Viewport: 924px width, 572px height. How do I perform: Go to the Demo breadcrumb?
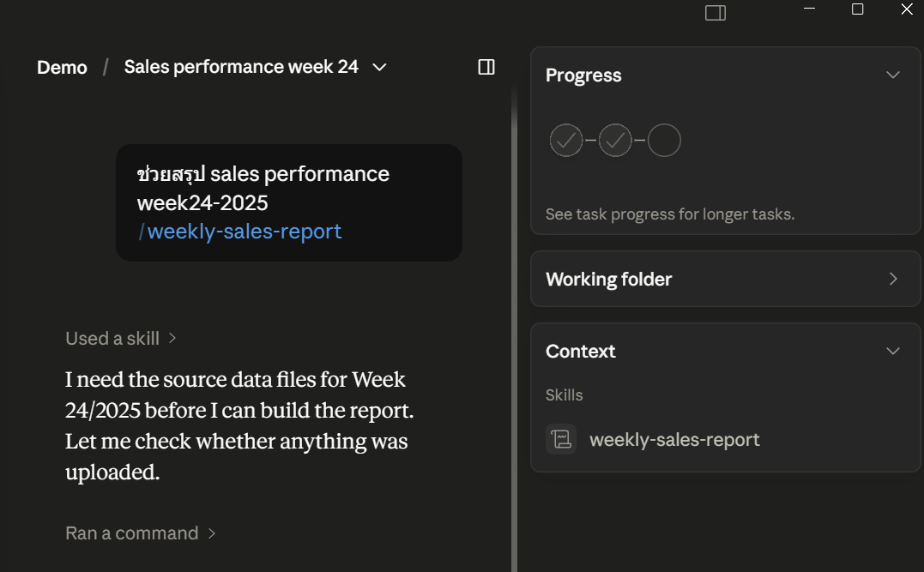[x=62, y=67]
